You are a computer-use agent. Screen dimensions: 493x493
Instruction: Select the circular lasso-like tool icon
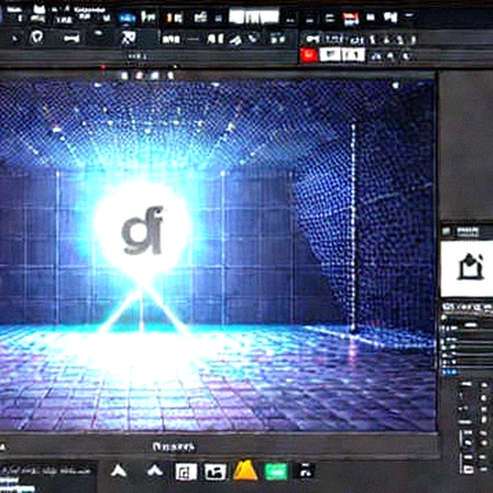pos(37,37)
